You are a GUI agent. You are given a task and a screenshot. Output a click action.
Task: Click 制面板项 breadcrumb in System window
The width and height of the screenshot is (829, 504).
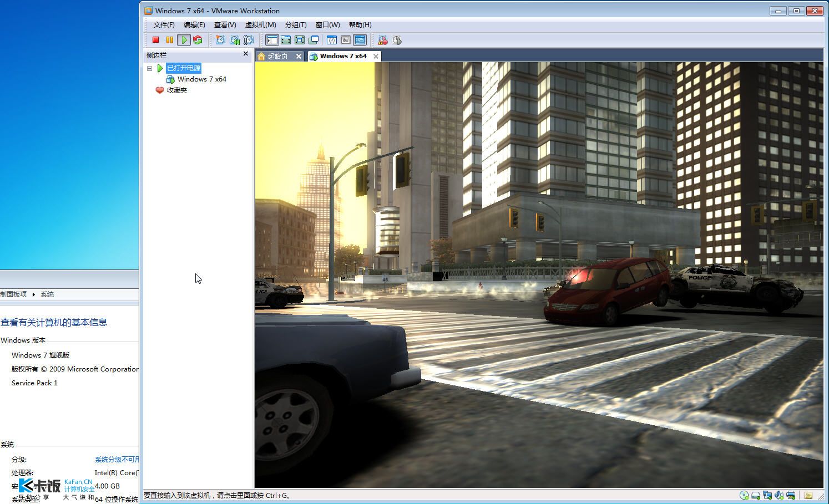(x=13, y=294)
